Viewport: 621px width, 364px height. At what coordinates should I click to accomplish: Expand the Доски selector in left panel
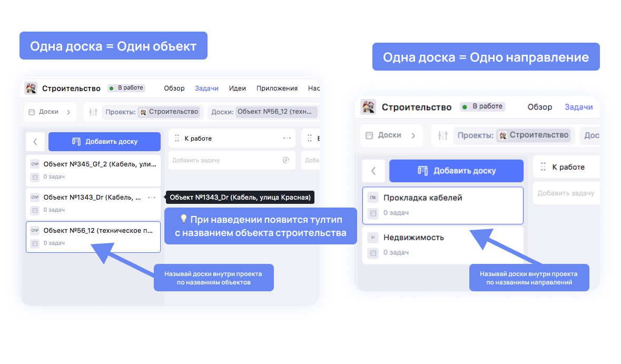point(50,112)
